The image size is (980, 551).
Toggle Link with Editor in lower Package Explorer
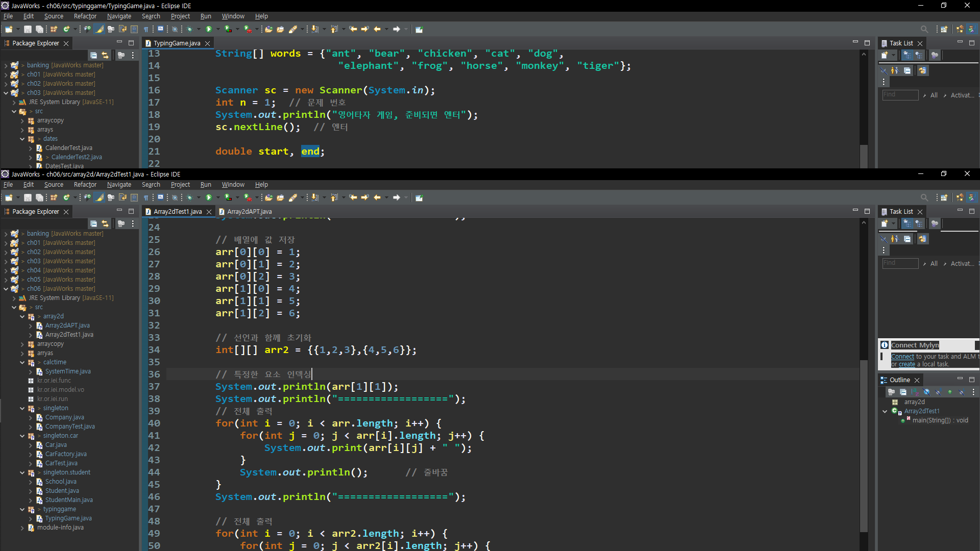105,223
